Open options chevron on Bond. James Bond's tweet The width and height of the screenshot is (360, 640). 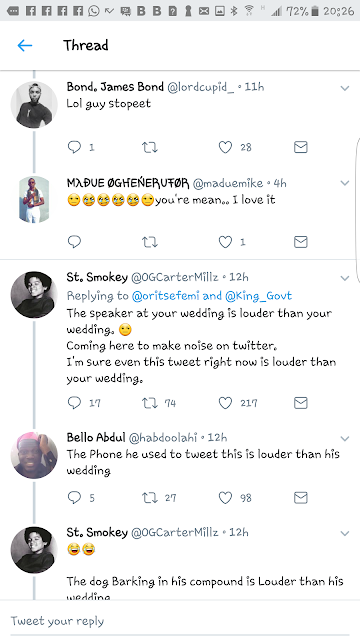[x=345, y=88]
